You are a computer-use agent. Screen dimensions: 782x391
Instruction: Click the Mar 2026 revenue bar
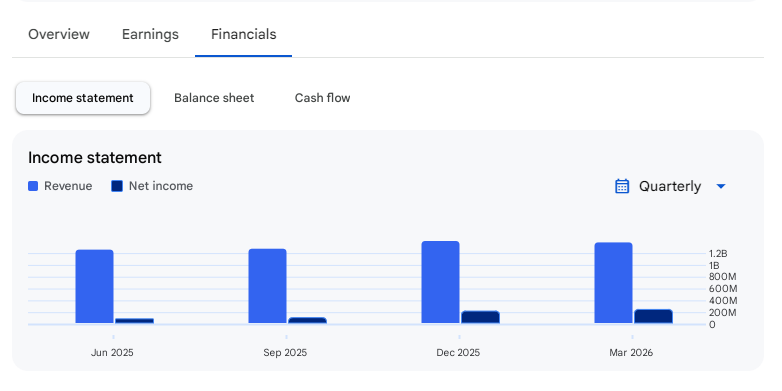point(613,283)
